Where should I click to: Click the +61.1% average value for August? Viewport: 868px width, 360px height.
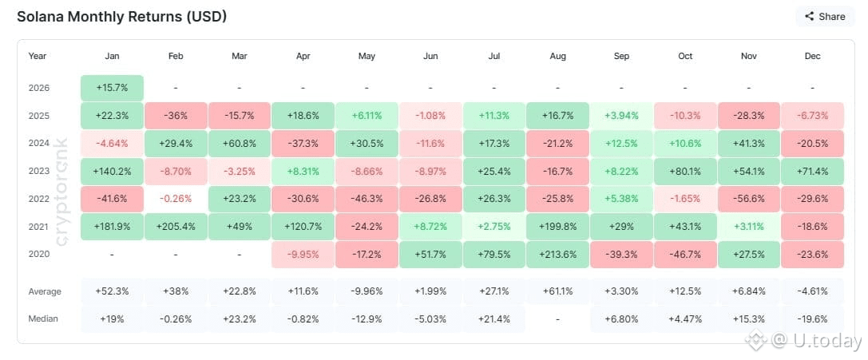557,291
